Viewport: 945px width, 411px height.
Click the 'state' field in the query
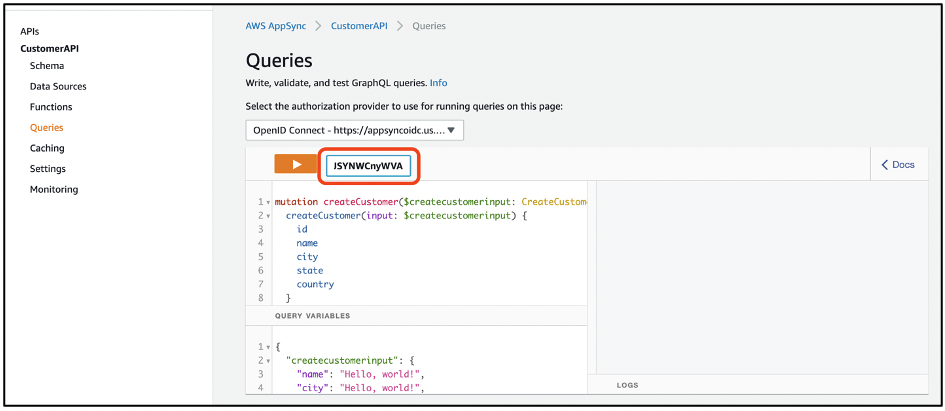click(x=310, y=271)
